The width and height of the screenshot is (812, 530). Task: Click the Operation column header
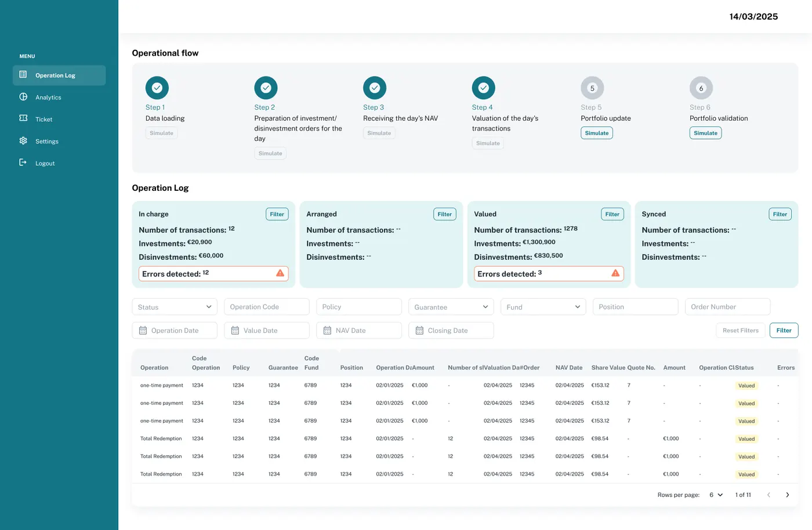[154, 368]
